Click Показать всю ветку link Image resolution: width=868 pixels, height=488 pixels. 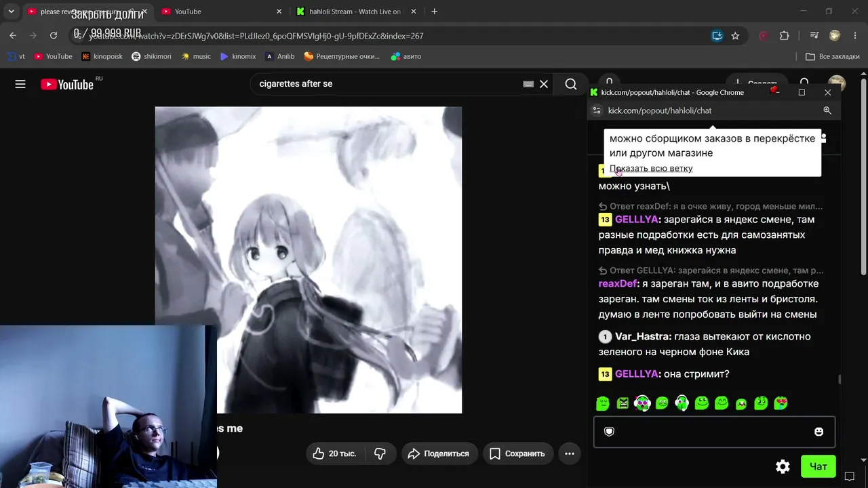pyautogui.click(x=651, y=168)
